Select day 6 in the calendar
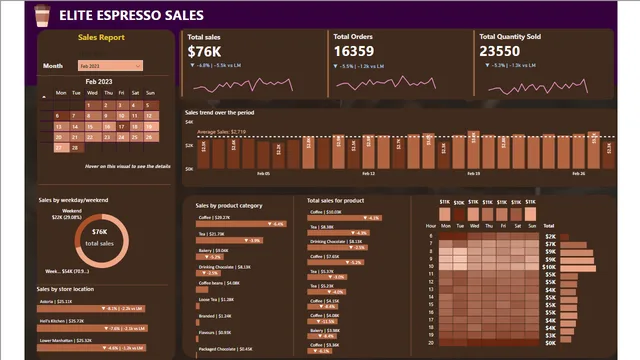The height and width of the screenshot is (360, 640). (61, 116)
